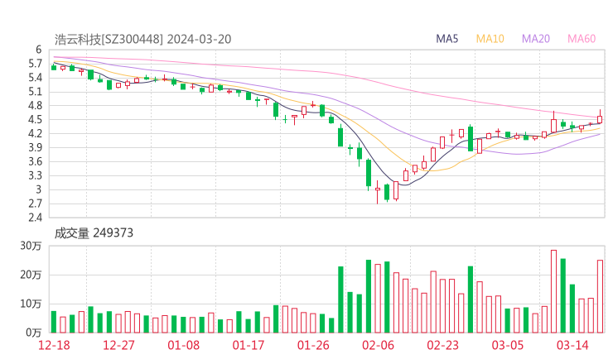The width and height of the screenshot is (613, 364).
Task: Click the 03-05 date axis label
Action: 508,345
